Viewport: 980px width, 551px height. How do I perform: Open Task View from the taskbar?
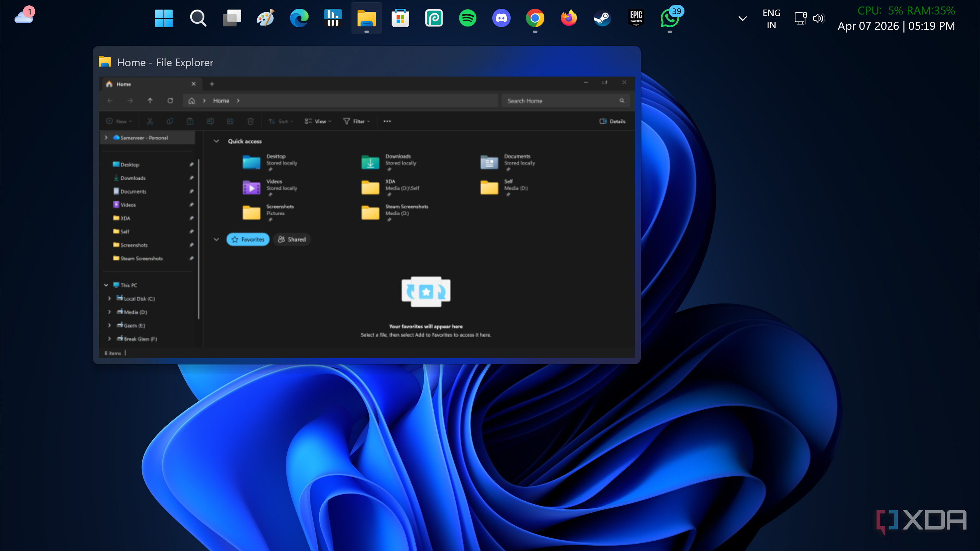[232, 18]
